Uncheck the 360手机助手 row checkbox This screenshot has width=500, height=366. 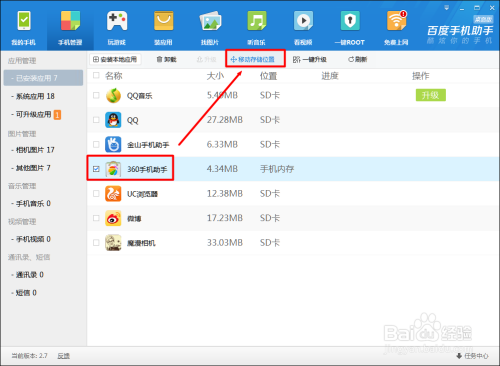click(x=96, y=169)
